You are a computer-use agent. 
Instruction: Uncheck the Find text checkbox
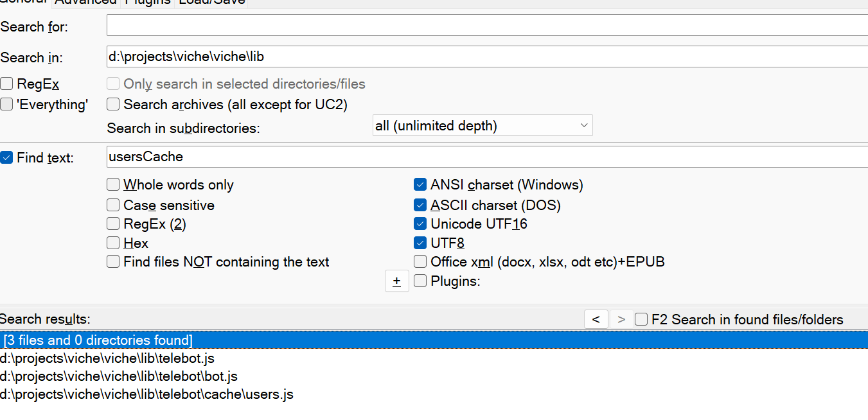click(x=7, y=157)
